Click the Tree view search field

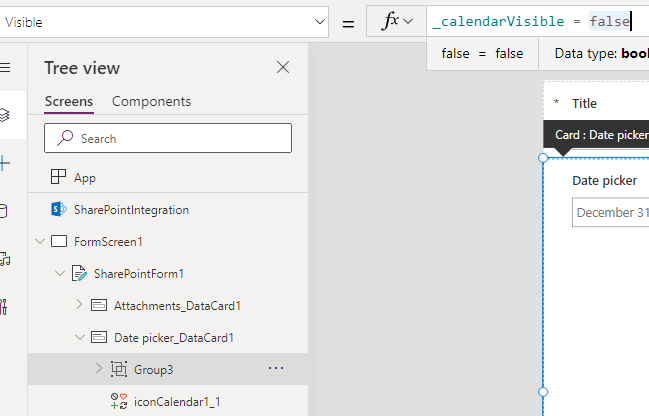[168, 138]
